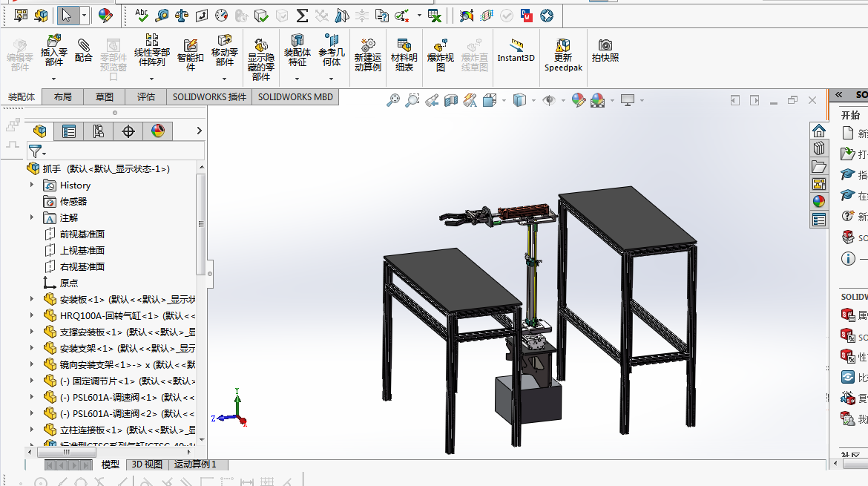Image resolution: width=868 pixels, height=486 pixels.
Task: Click the Sigma summation toolbar icon
Action: (302, 16)
